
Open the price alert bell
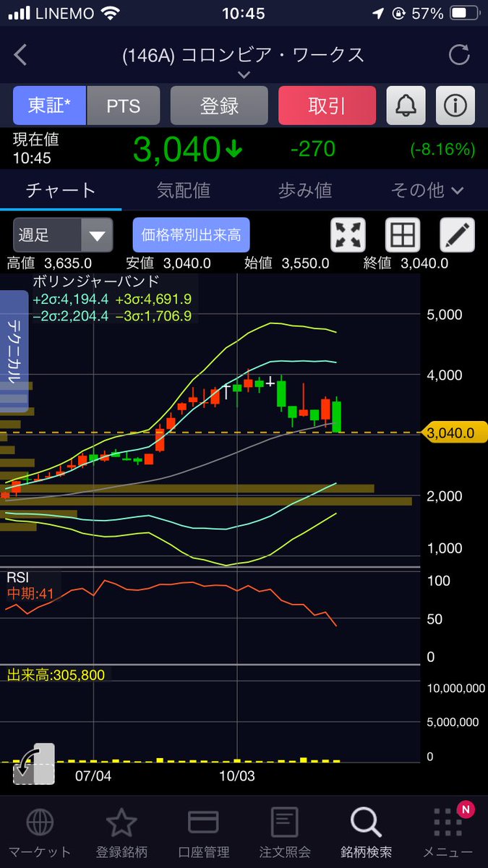406,106
